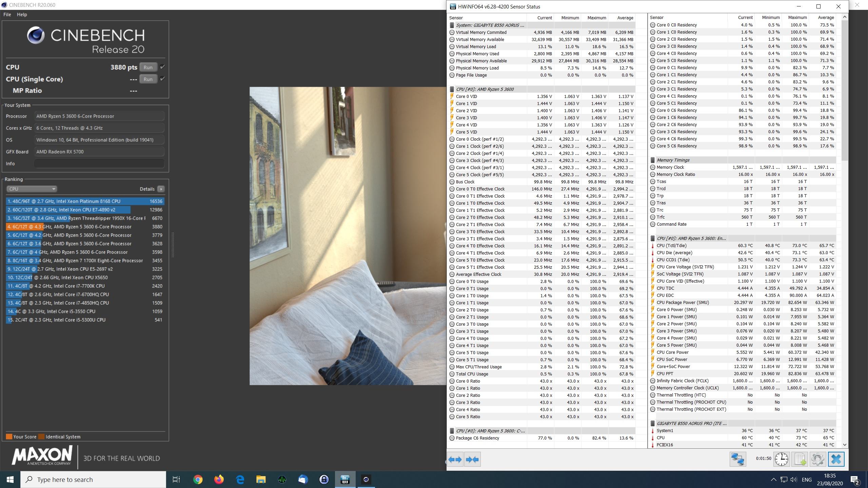Expand ranking Details with the arrow button
Viewport: 868px width, 488px height.
click(x=161, y=189)
